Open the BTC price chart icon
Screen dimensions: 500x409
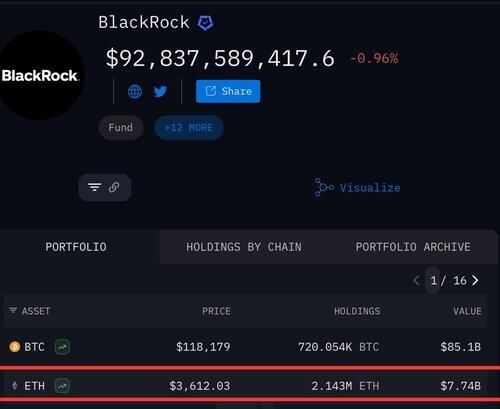tap(62, 347)
